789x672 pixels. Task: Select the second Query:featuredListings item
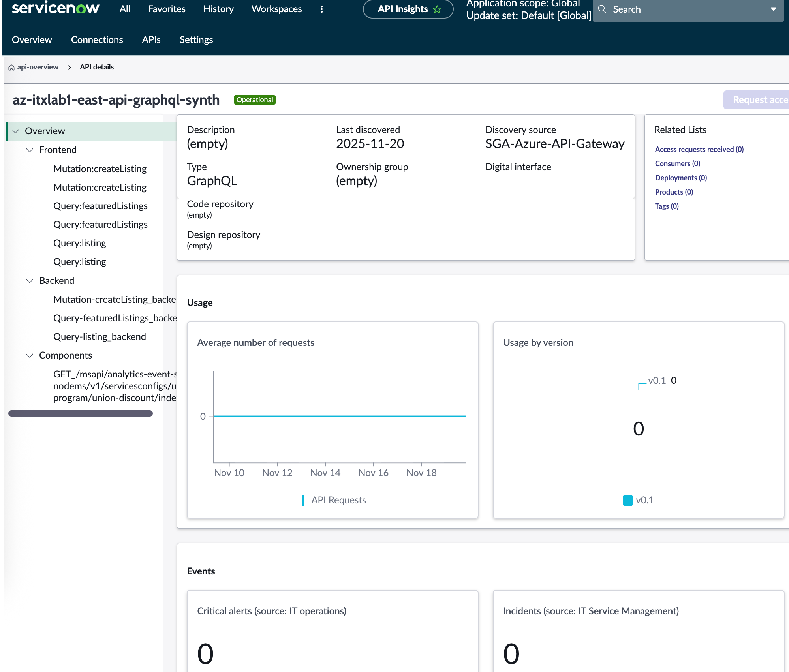tap(100, 225)
